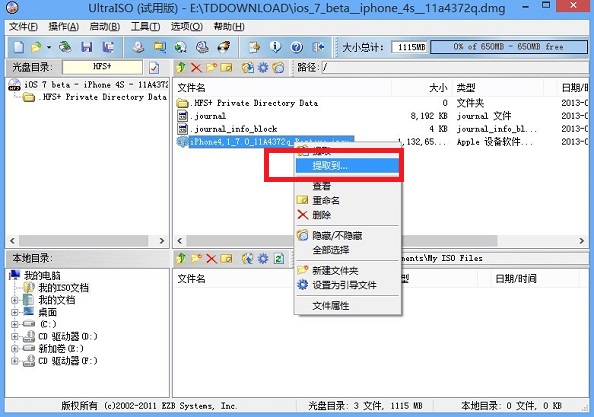Choose 隐藏/不隐藏 in the context menu
This screenshot has width=594, height=417.
pyautogui.click(x=347, y=236)
